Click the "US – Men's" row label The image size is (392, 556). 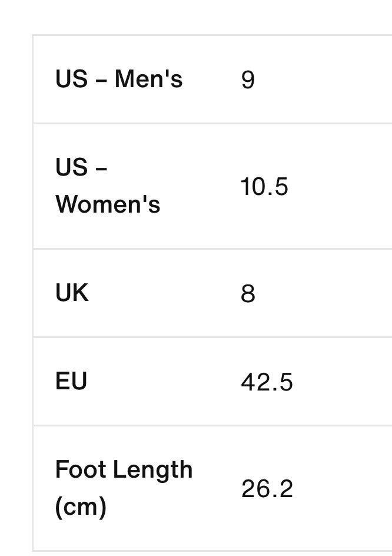(x=119, y=79)
